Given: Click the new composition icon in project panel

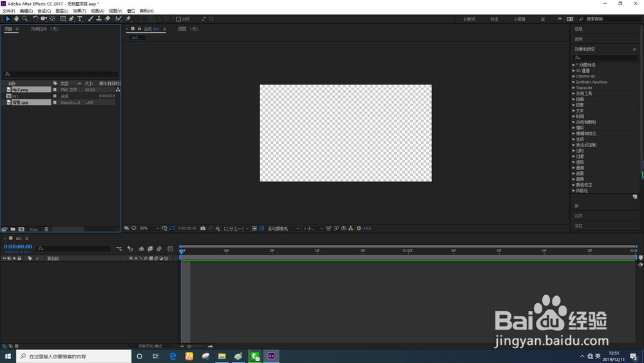Looking at the screenshot, I should pos(21,229).
